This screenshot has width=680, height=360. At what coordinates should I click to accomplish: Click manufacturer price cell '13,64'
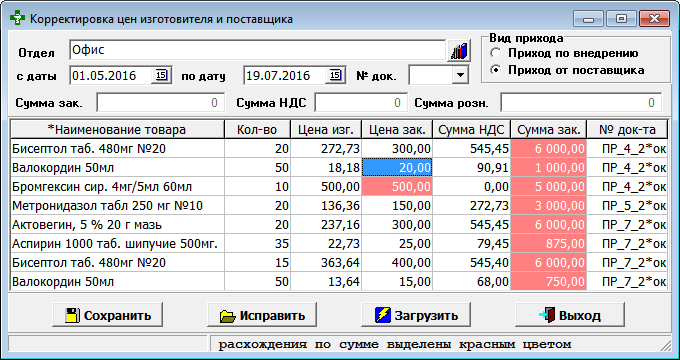[x=326, y=281]
